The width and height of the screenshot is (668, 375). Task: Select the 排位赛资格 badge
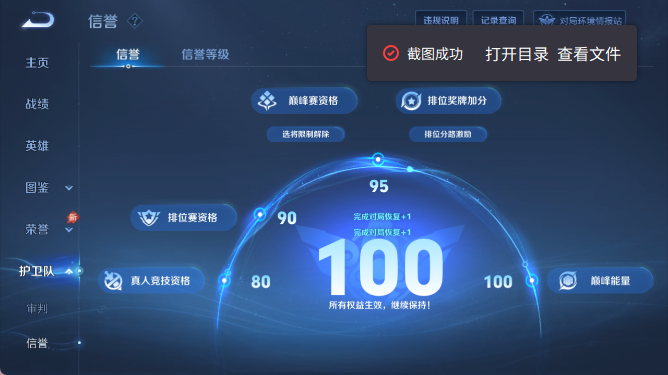184,218
